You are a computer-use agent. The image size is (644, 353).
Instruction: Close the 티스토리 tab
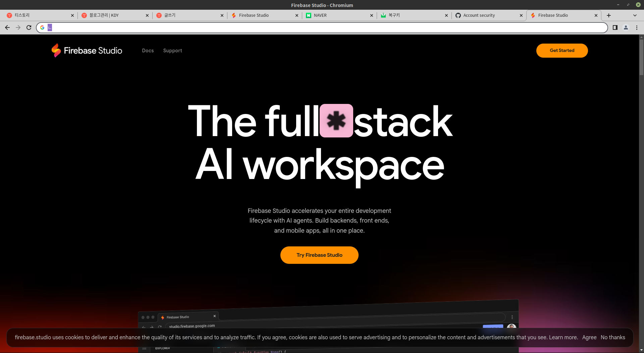[x=72, y=15]
